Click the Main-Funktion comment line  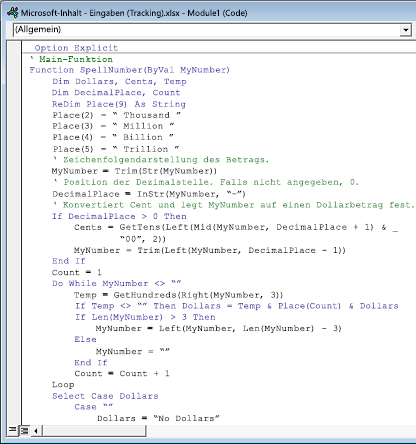(71, 59)
